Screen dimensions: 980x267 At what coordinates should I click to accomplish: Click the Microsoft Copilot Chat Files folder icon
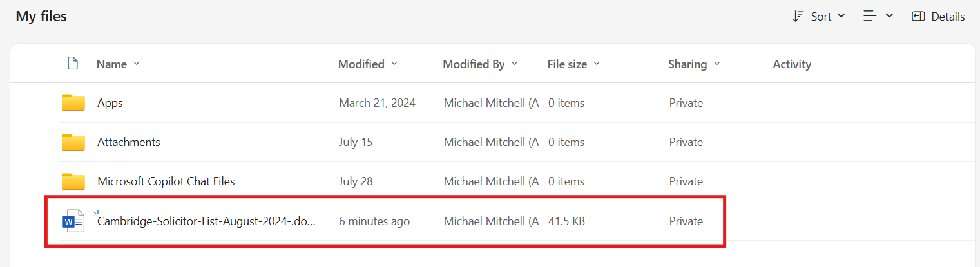(73, 181)
